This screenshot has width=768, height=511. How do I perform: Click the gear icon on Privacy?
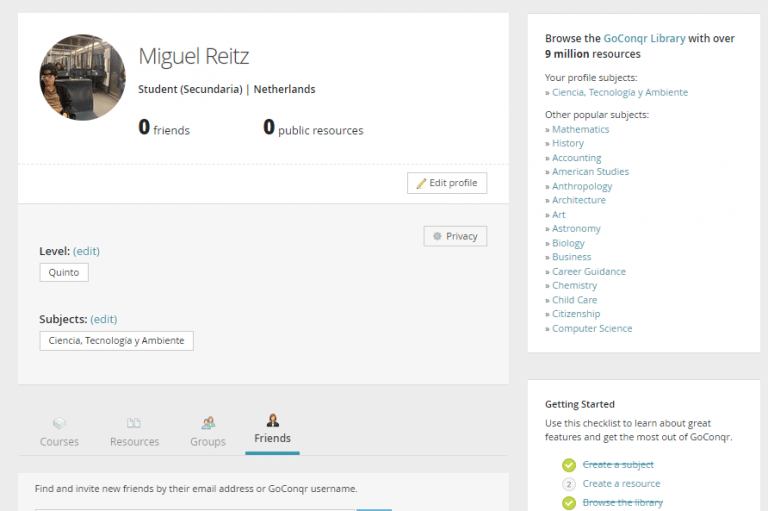point(437,236)
